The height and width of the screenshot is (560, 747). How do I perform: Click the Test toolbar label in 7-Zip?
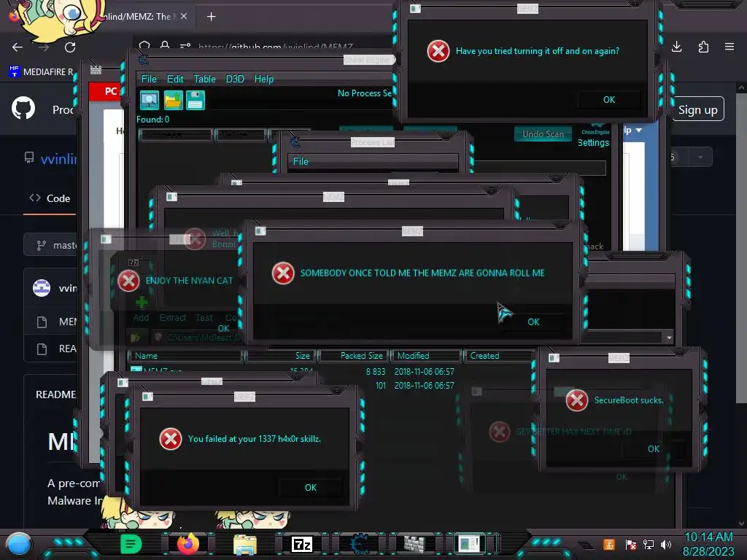[204, 318]
